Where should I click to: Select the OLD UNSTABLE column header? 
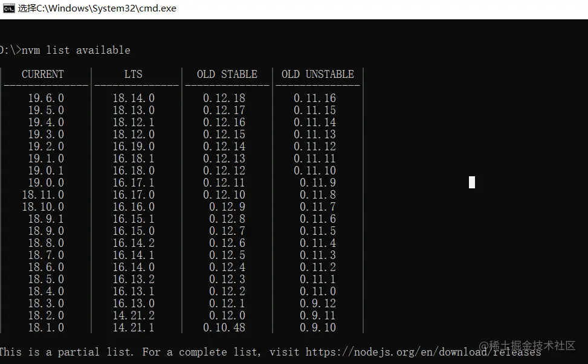coord(318,74)
